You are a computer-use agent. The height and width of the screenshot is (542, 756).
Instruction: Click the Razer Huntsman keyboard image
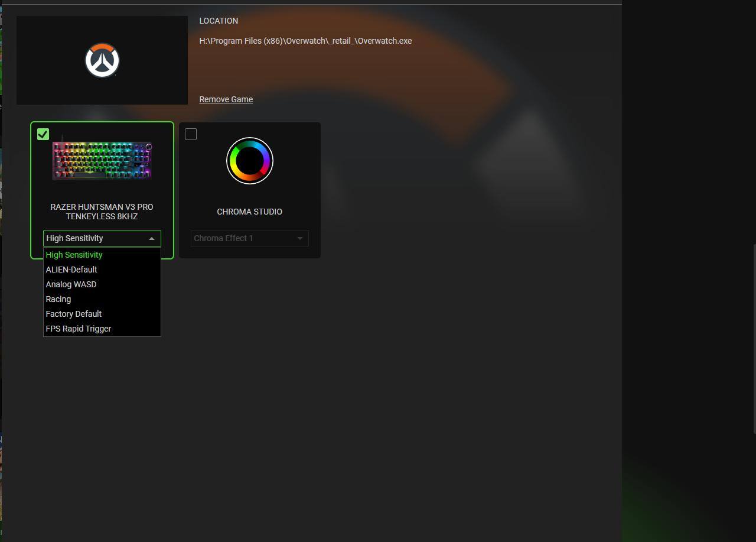click(x=102, y=160)
